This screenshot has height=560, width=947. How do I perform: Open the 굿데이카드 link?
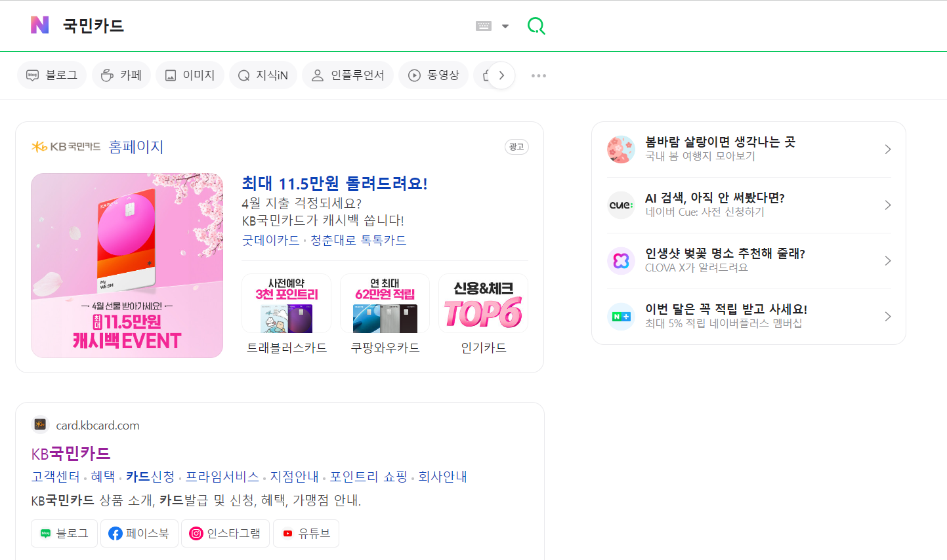(271, 240)
